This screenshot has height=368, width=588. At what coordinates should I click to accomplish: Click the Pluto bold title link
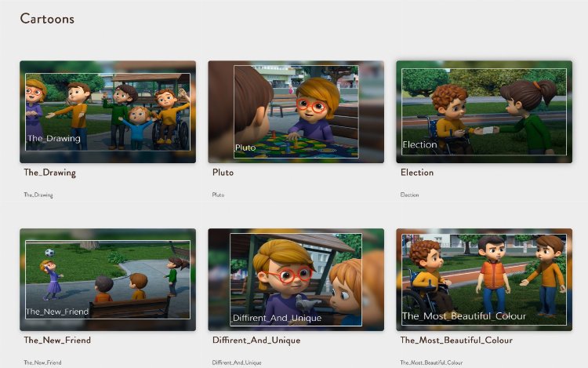223,173
